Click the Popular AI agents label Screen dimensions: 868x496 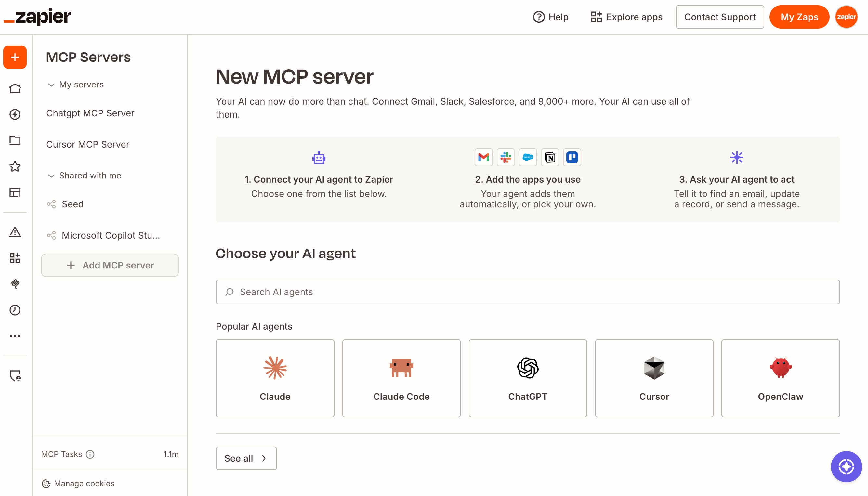[254, 326]
